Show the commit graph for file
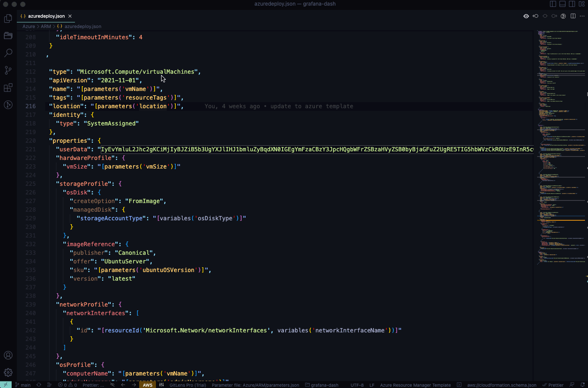This screenshot has height=388, width=588. (563, 16)
